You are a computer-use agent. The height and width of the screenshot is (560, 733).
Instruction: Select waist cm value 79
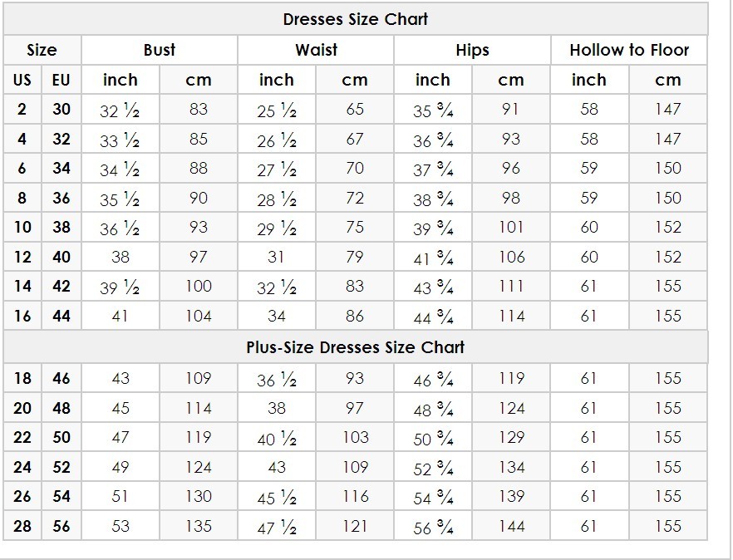(x=355, y=257)
